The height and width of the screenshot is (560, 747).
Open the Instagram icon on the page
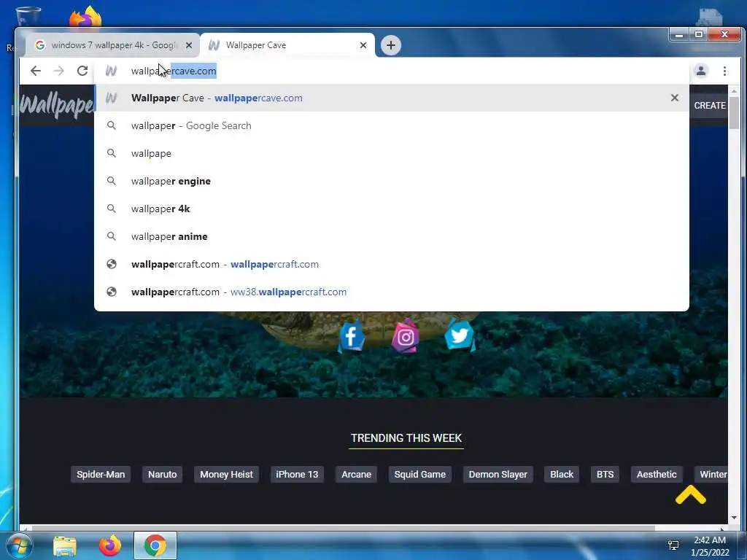406,336
